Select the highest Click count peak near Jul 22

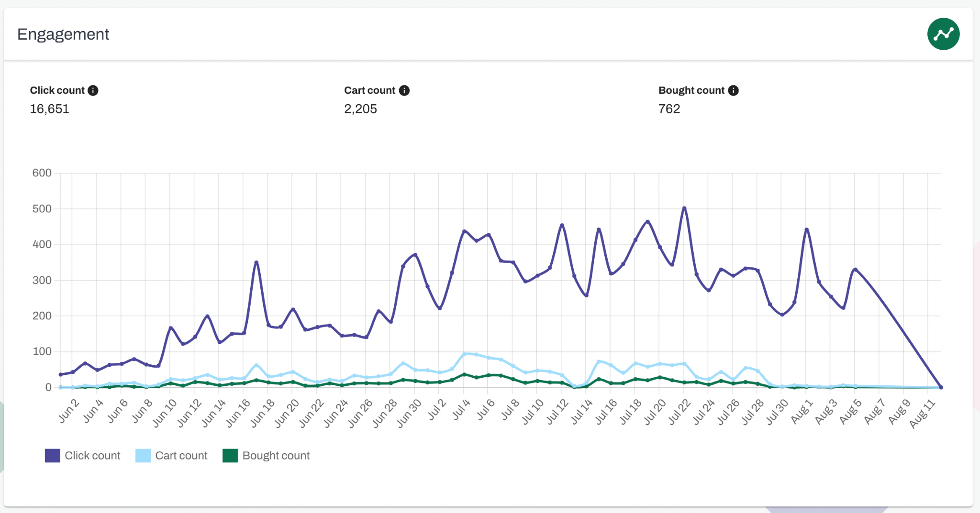[x=684, y=208]
